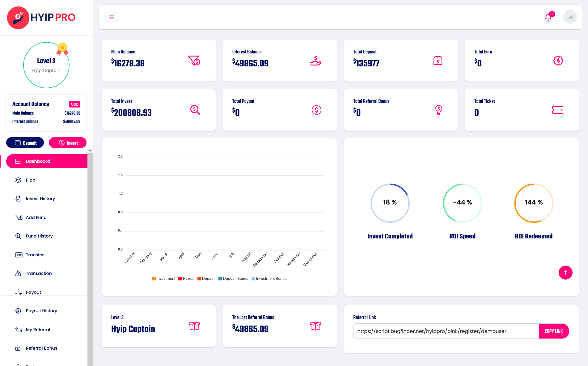Click the Transfer icon in the sidebar
Viewport: 588px width, 366px height.
pyautogui.click(x=18, y=255)
